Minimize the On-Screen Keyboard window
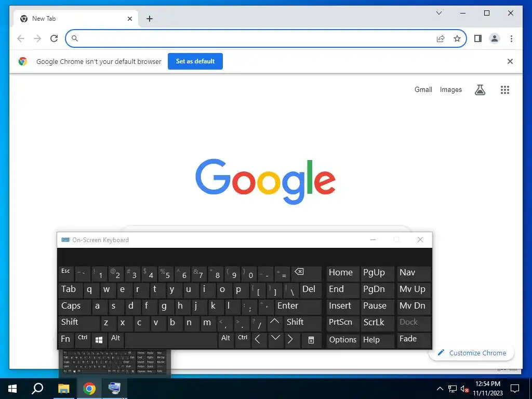532x399 pixels. (x=373, y=240)
